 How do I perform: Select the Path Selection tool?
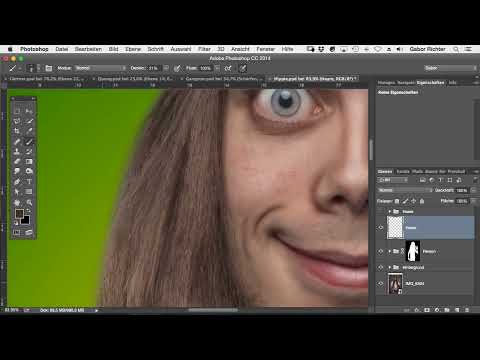click(x=17, y=192)
